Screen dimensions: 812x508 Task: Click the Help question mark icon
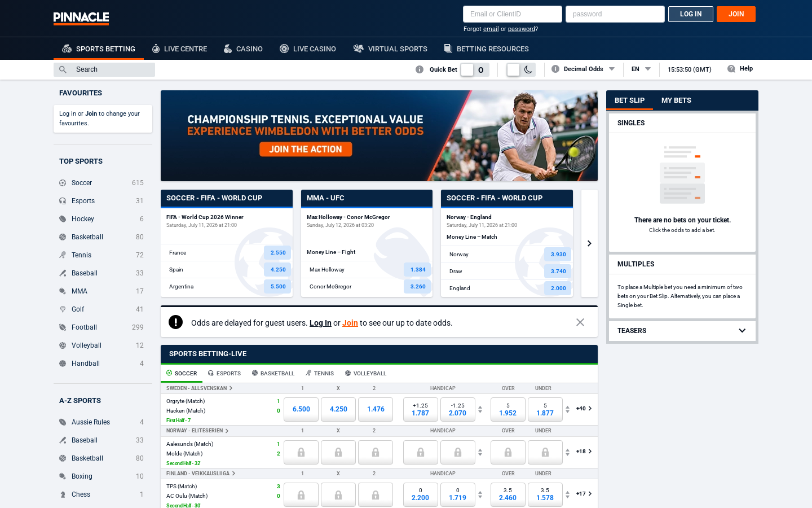click(731, 69)
